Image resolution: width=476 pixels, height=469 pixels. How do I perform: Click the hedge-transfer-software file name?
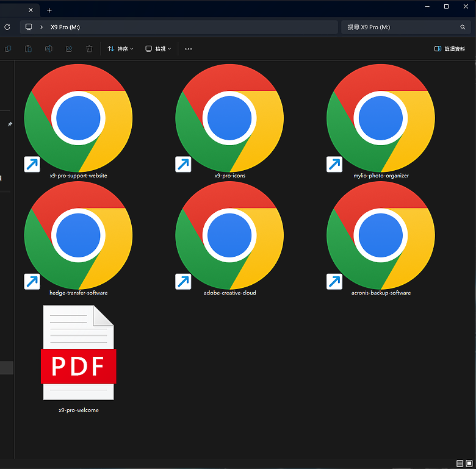(x=78, y=293)
